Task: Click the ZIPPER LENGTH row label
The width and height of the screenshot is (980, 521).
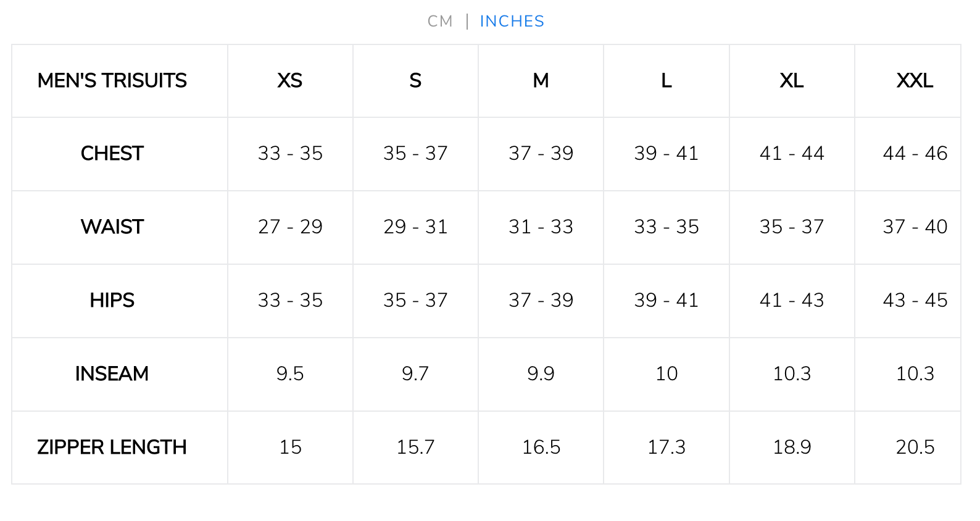Action: point(112,448)
